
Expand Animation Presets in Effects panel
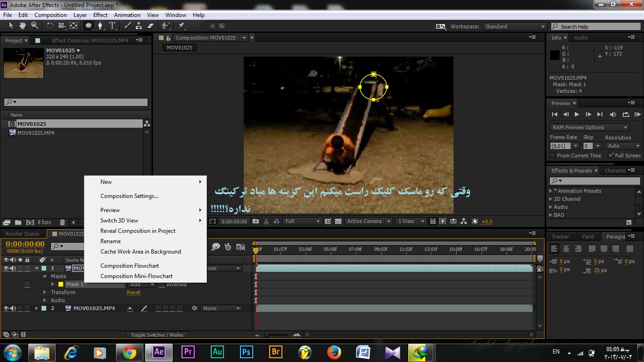[551, 191]
